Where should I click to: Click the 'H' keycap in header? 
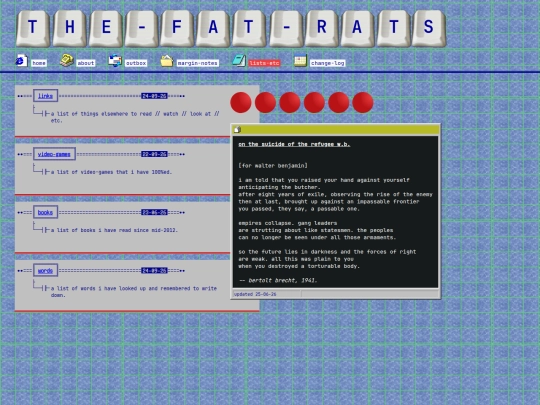[69, 28]
